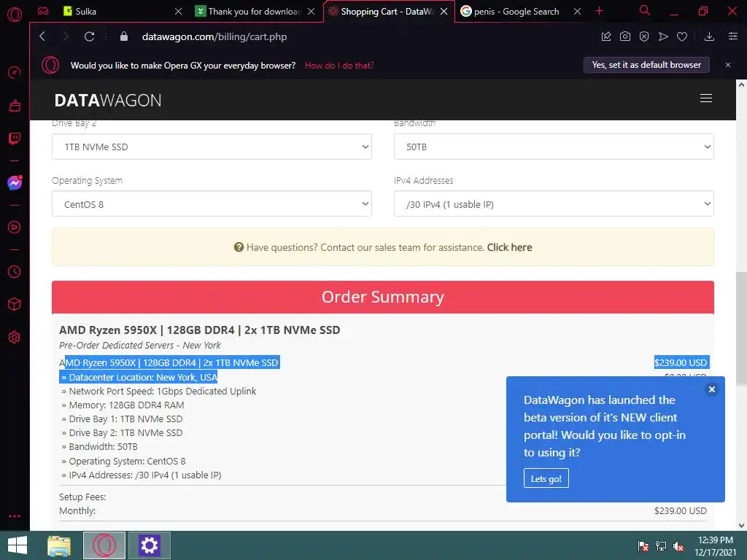Click the sales team Click here link
747x560 pixels.
pyautogui.click(x=509, y=247)
